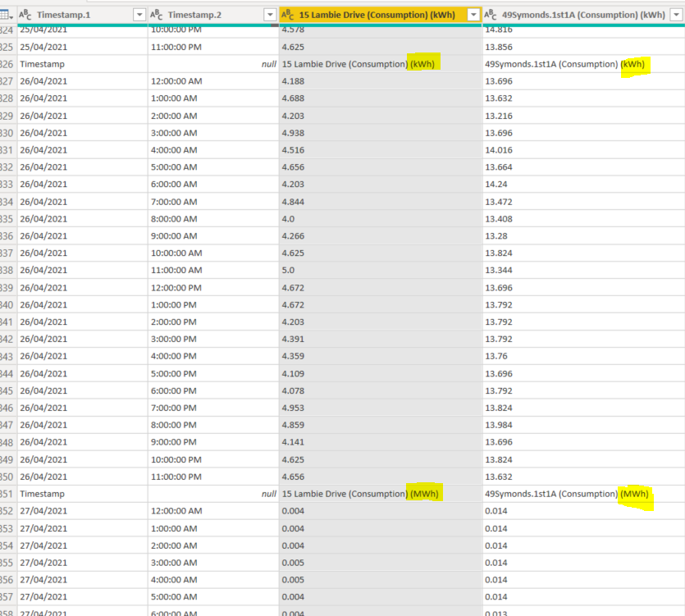Click the highlighted 15 Lambie Drive column header

(x=381, y=15)
